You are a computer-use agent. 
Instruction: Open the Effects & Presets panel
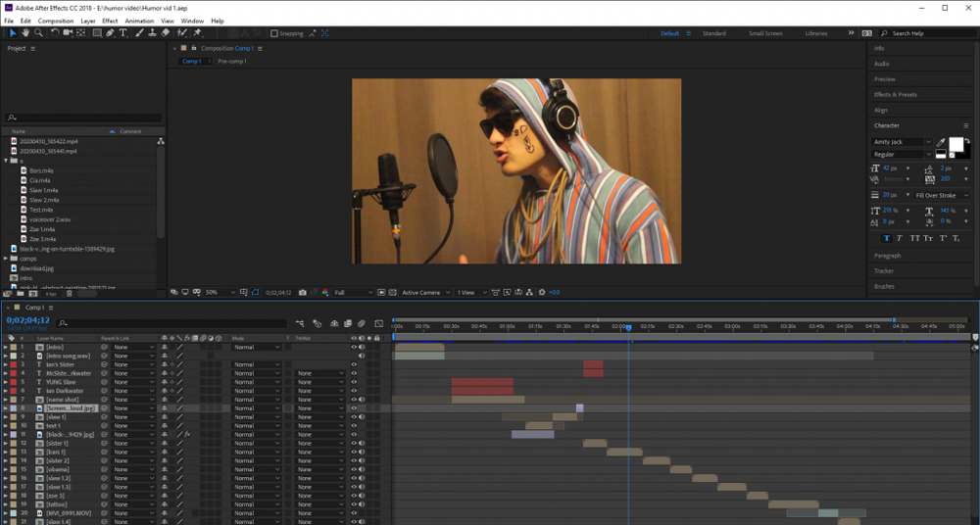coord(895,95)
